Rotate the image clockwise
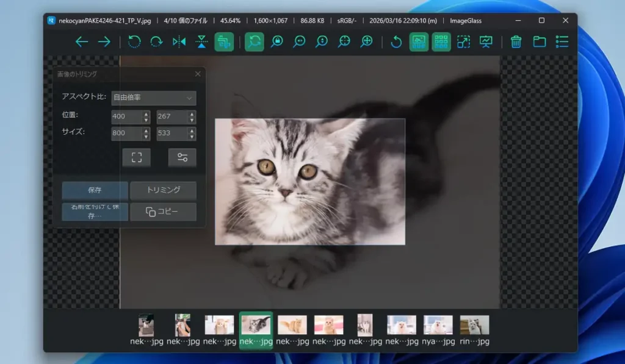Viewport: 625px width, 364px height. (x=157, y=42)
